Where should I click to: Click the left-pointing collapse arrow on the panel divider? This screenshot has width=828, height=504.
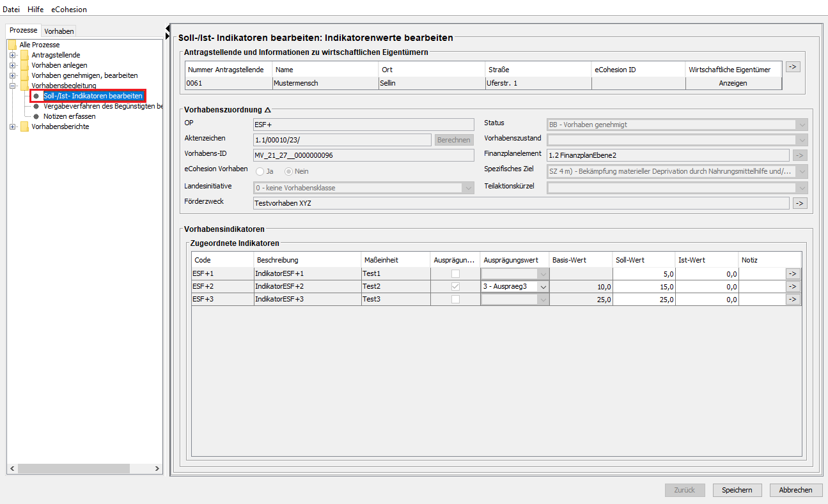167,27
